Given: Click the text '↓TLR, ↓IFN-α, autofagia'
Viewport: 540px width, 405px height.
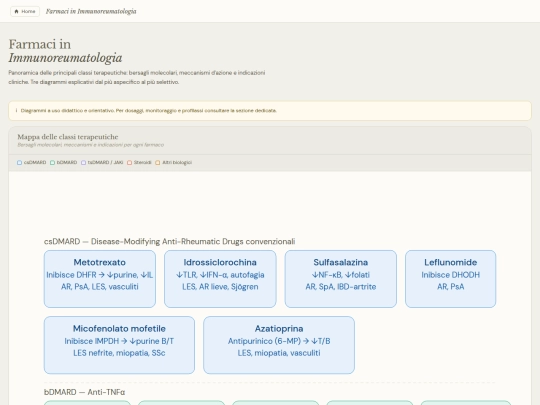Looking at the screenshot, I should pos(220,275).
